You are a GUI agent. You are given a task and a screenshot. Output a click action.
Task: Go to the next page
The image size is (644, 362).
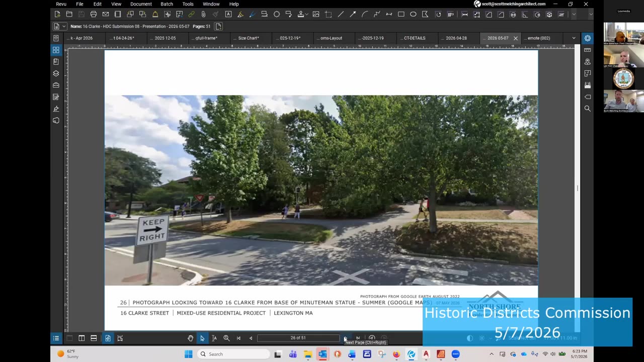tap(345, 338)
